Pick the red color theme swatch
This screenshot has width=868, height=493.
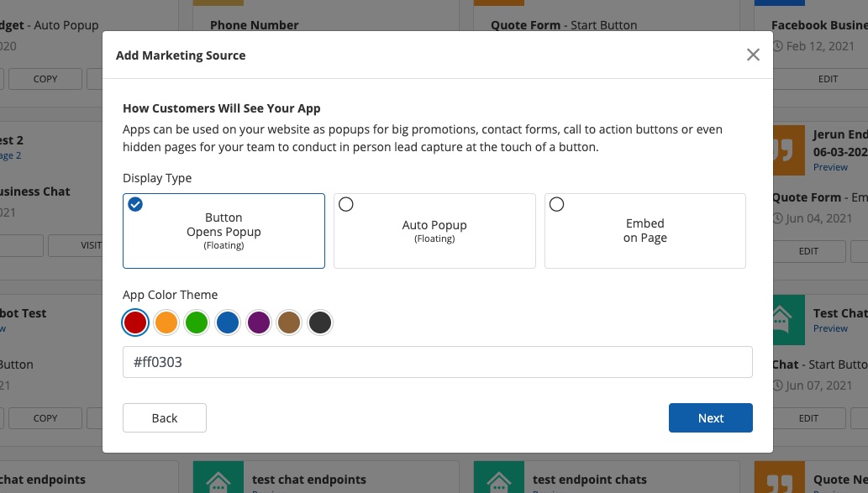(135, 323)
